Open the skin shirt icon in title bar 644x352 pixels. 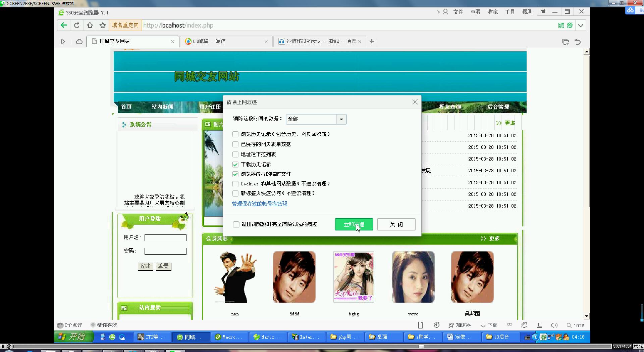(543, 11)
